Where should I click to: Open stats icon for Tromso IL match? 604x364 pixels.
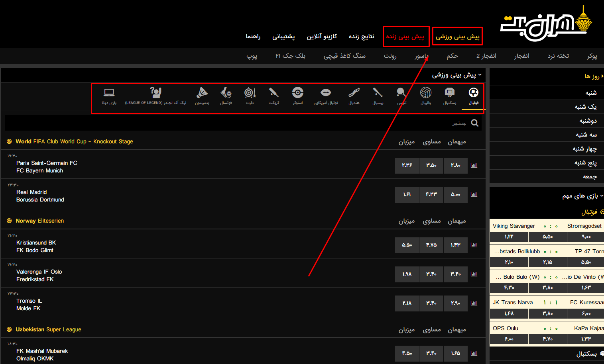(x=474, y=303)
